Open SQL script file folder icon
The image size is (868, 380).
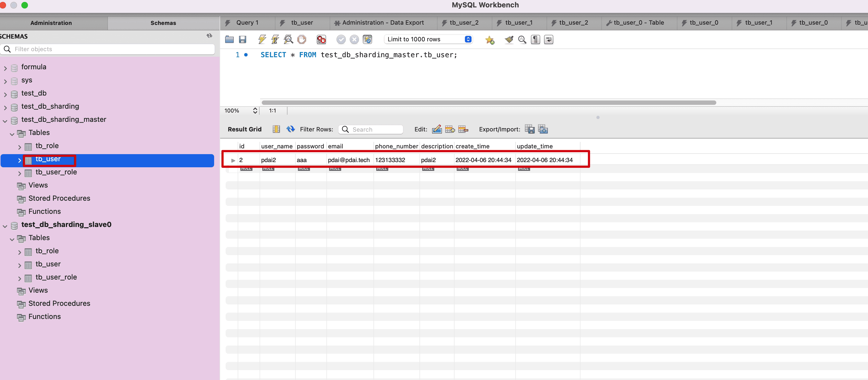pos(229,39)
